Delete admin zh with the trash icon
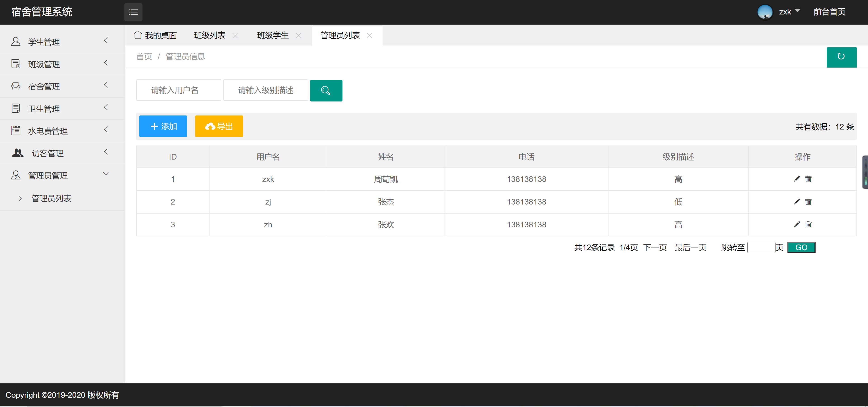Screen dimensions: 868x407 pos(808,224)
